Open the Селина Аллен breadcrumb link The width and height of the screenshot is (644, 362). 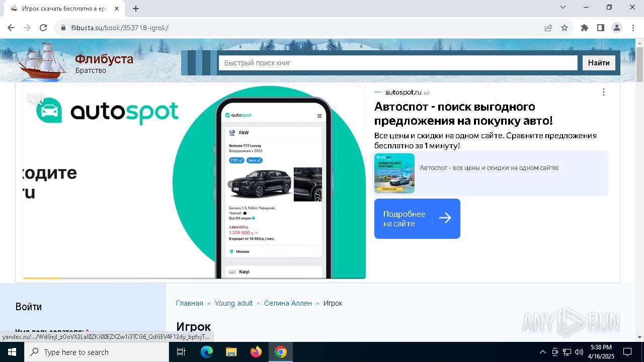click(288, 303)
